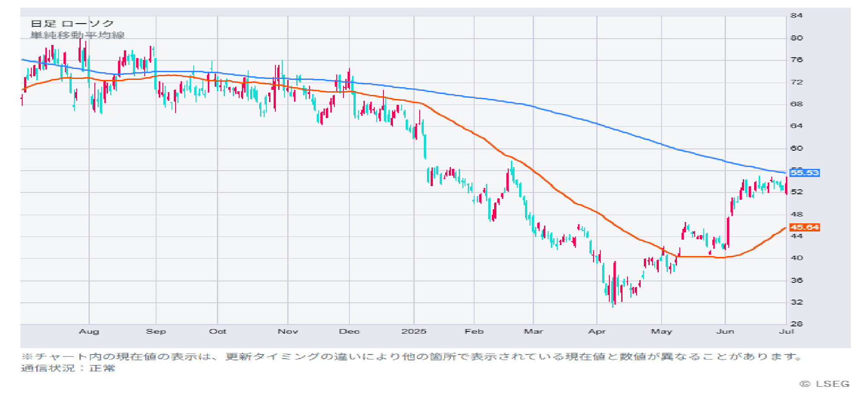The height and width of the screenshot is (399, 868).
Task: Select the 日足 ローソク chart legend
Action: click(72, 24)
